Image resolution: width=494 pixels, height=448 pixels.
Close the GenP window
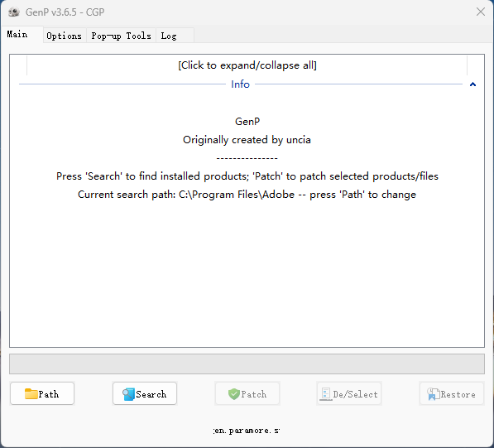(x=481, y=12)
